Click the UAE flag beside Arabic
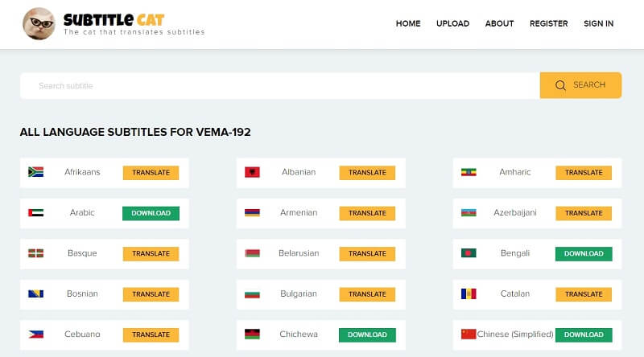The height and width of the screenshot is (357, 644). coord(35,213)
